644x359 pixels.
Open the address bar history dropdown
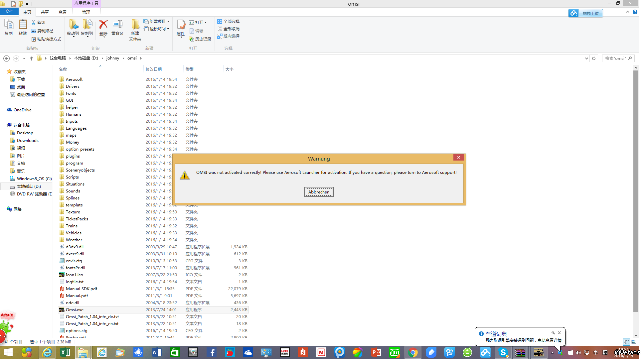tap(586, 58)
